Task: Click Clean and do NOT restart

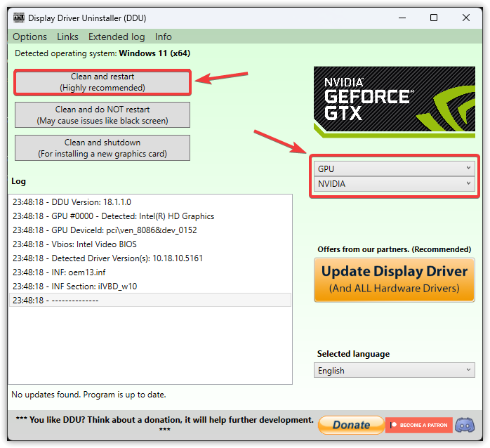Action: (x=102, y=115)
